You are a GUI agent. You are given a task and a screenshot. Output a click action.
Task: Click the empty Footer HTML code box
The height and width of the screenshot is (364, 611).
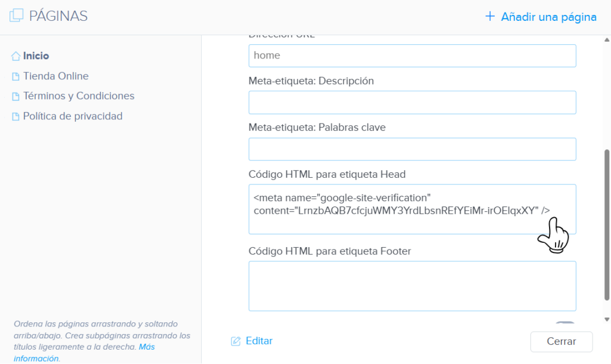[x=412, y=286]
